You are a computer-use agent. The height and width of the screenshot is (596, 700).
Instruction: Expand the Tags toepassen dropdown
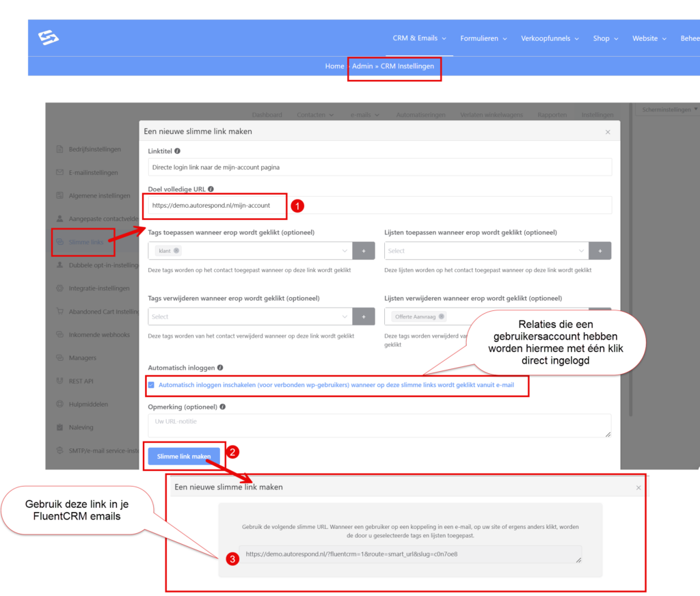pyautogui.click(x=344, y=251)
